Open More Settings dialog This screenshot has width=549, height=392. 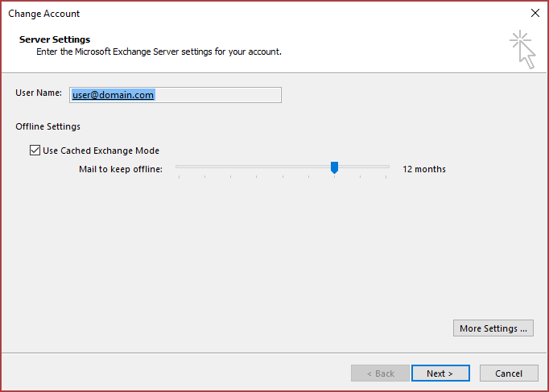click(x=493, y=328)
